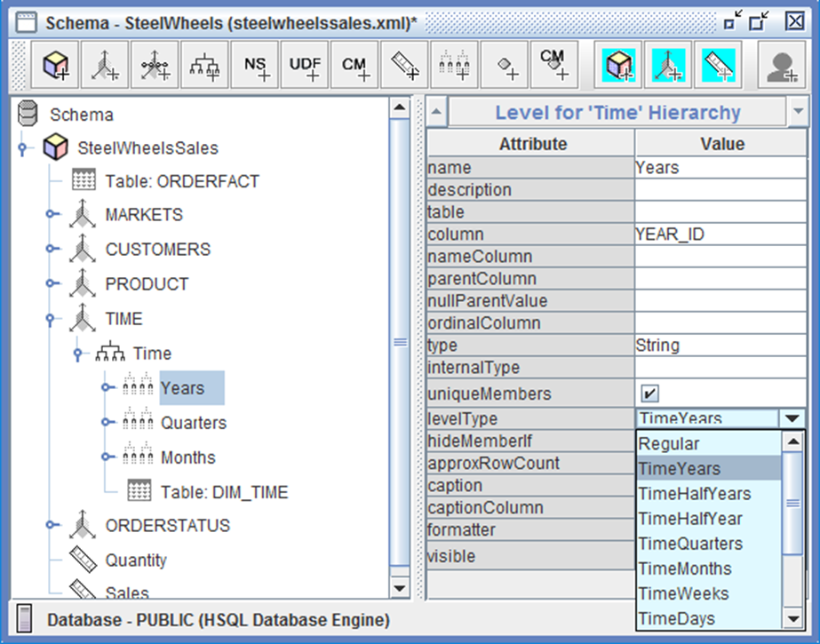Click the Add Cube toolbar icon
Viewport: 820px width, 644px height.
(56, 66)
